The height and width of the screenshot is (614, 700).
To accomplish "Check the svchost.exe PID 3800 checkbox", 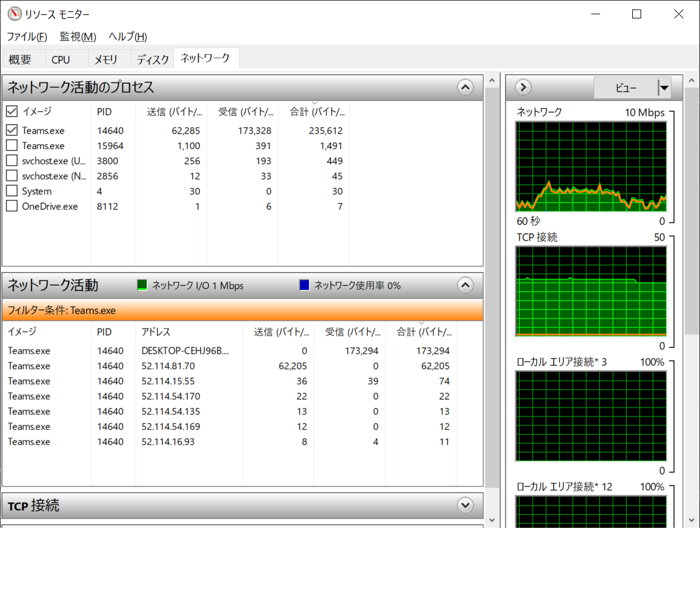I will click(x=12, y=160).
